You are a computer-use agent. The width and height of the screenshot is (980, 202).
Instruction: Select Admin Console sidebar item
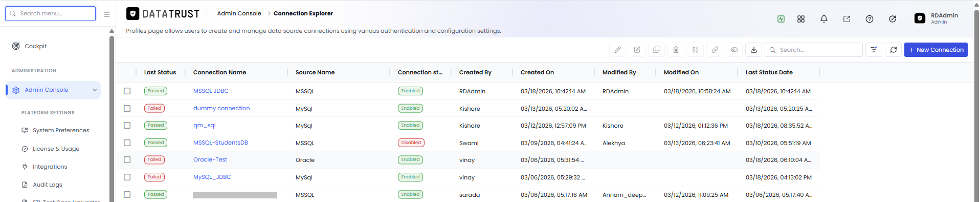coord(53,90)
